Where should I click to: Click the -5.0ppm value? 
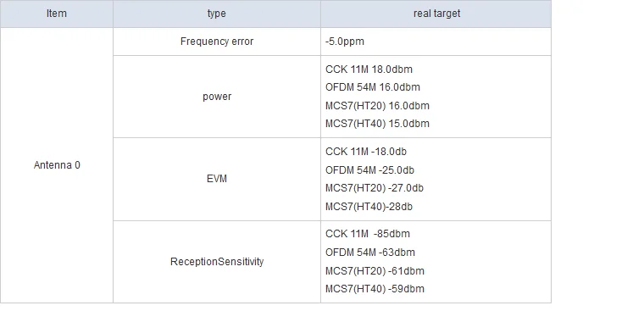coord(345,42)
